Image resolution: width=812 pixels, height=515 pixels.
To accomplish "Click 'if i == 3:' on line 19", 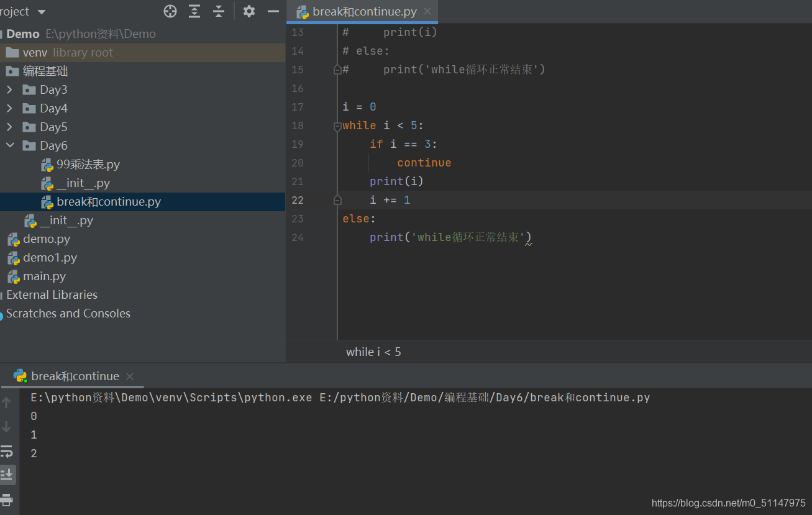I will point(403,144).
